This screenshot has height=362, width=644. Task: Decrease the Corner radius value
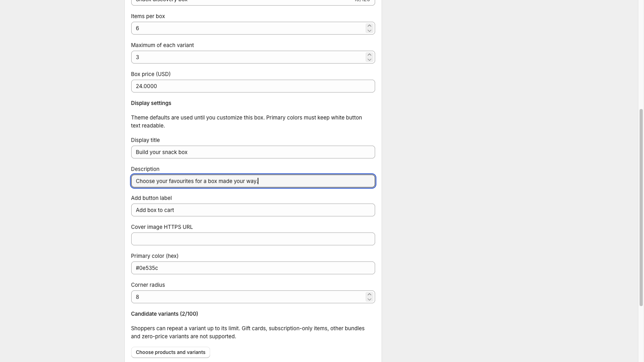tap(369, 299)
